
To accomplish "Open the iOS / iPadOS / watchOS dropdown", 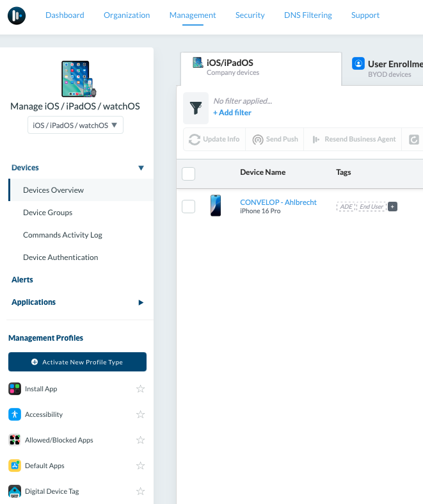I will click(x=76, y=125).
